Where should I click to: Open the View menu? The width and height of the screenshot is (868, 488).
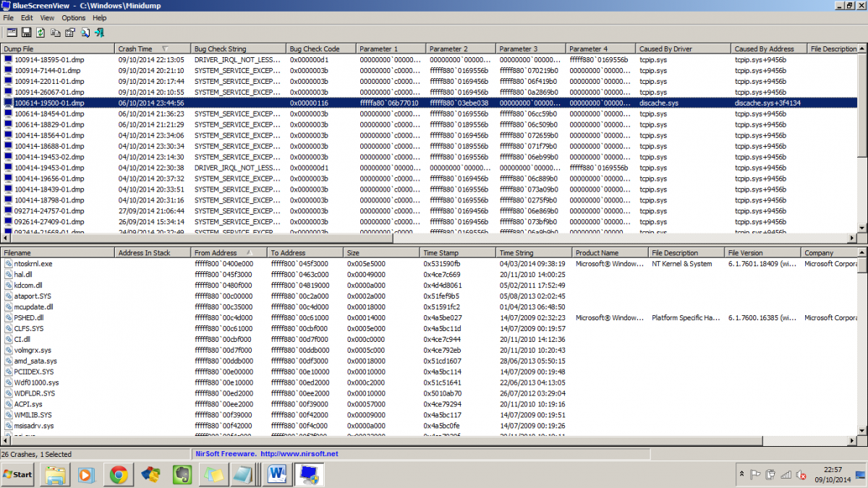pyautogui.click(x=47, y=17)
